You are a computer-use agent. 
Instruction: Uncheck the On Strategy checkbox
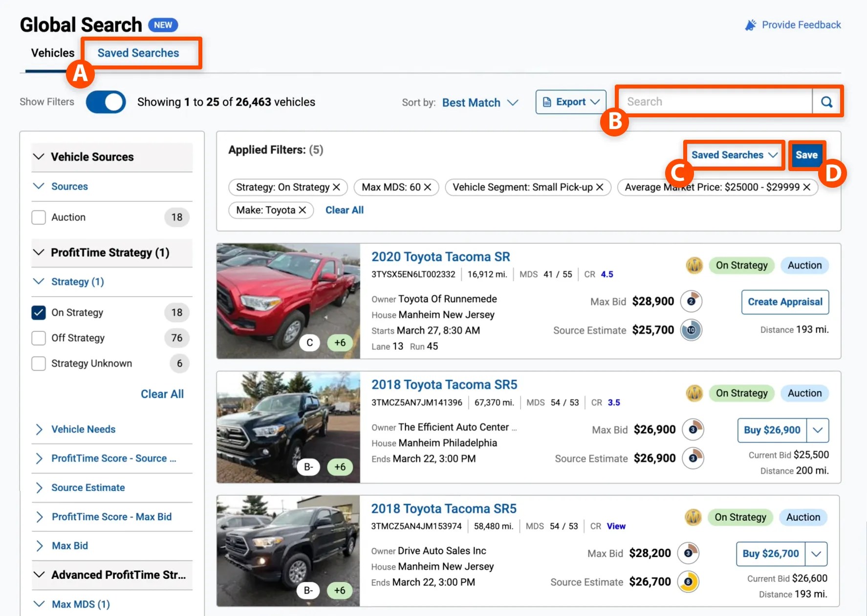coord(39,312)
